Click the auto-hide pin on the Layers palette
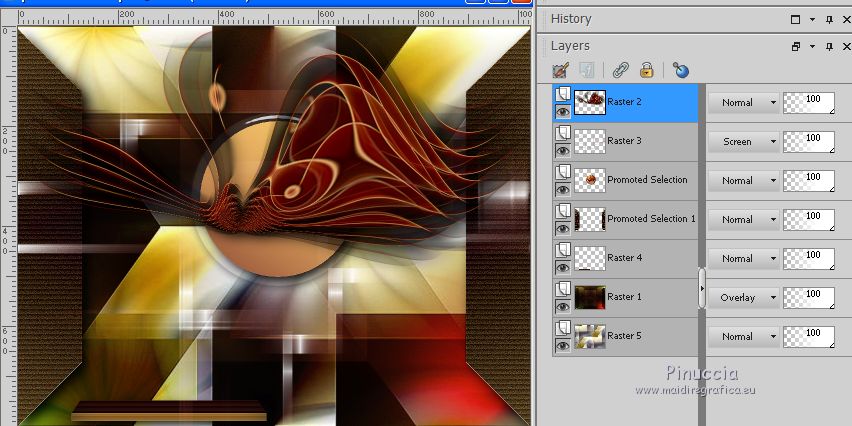Screen dimensions: 852x426 (829, 47)
